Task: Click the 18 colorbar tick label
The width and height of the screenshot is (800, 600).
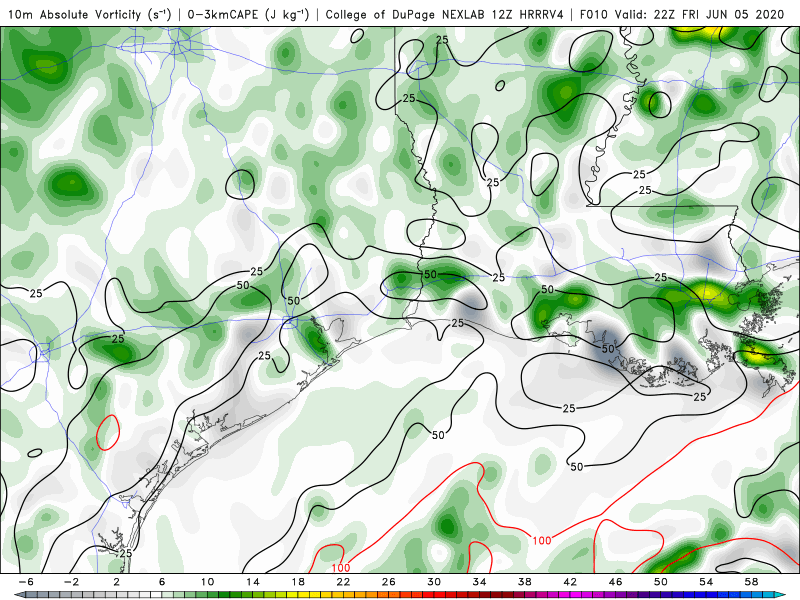Action: [x=298, y=582]
